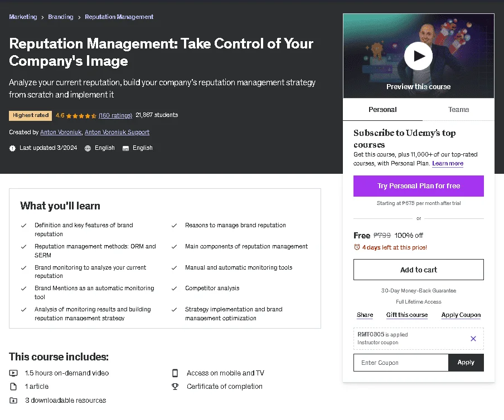Click the downloadable resources icon
The width and height of the screenshot is (504, 420).
tap(13, 401)
